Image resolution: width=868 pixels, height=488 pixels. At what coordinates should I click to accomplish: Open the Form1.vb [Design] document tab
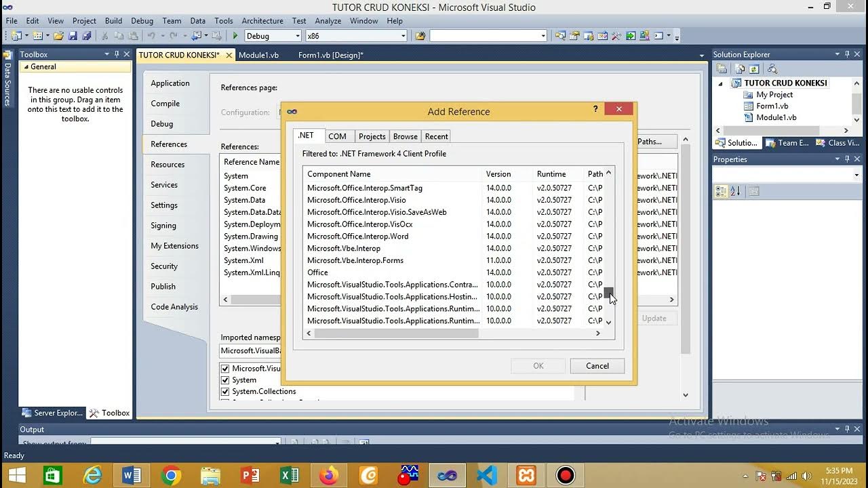(x=331, y=56)
